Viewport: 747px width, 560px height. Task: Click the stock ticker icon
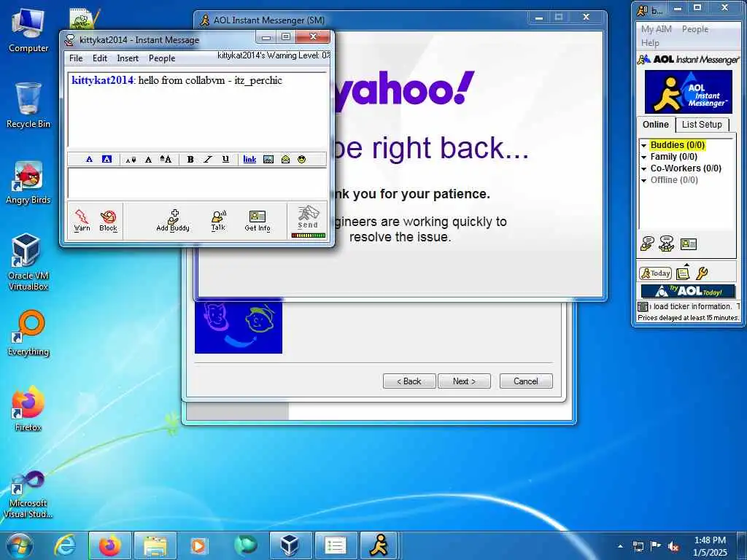click(x=643, y=306)
